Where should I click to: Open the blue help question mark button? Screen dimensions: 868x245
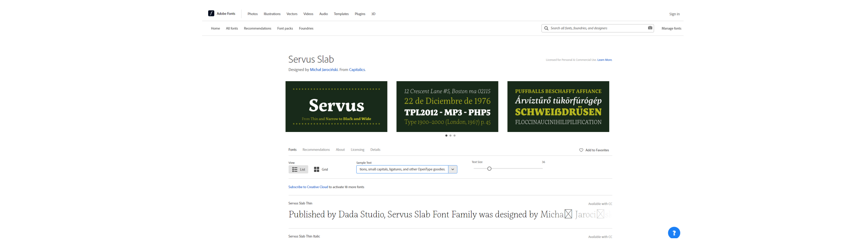point(674,233)
